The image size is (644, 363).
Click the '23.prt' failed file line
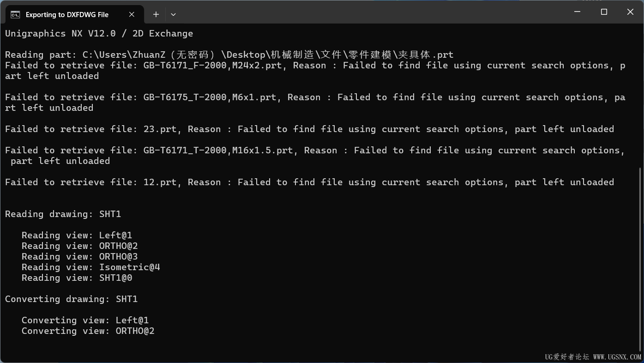pyautogui.click(x=309, y=129)
